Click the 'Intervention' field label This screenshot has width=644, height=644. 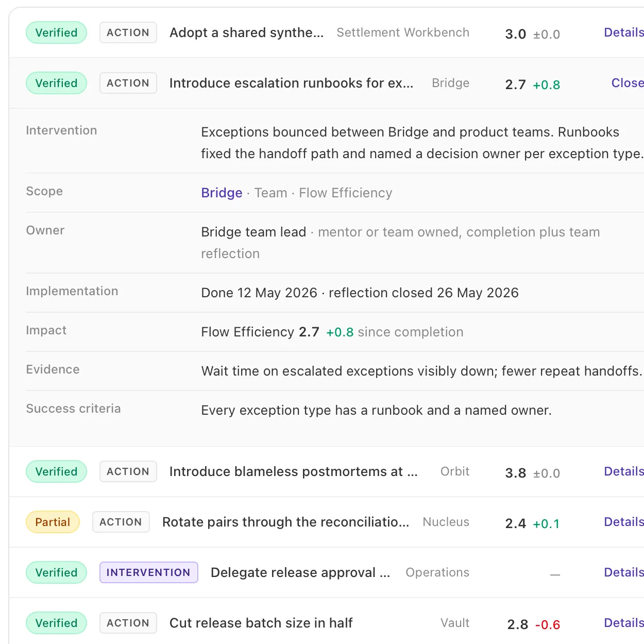click(61, 130)
